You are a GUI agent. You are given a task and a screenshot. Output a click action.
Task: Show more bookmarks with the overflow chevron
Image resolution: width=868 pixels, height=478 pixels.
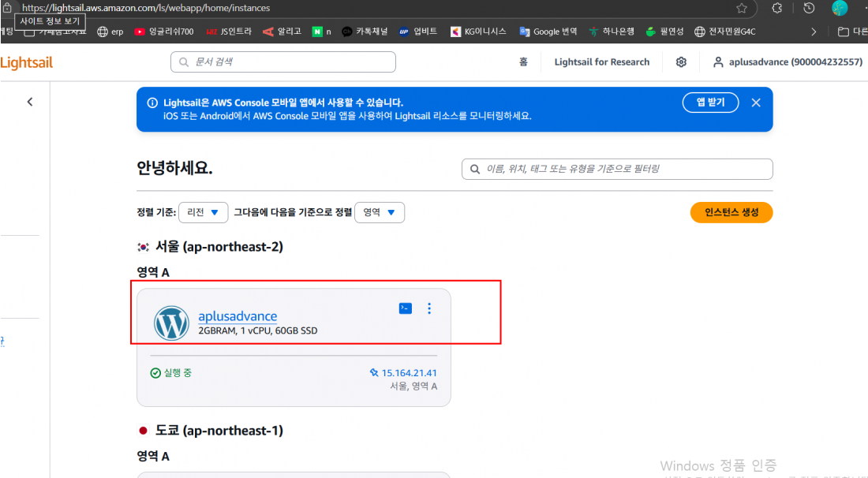coord(814,32)
